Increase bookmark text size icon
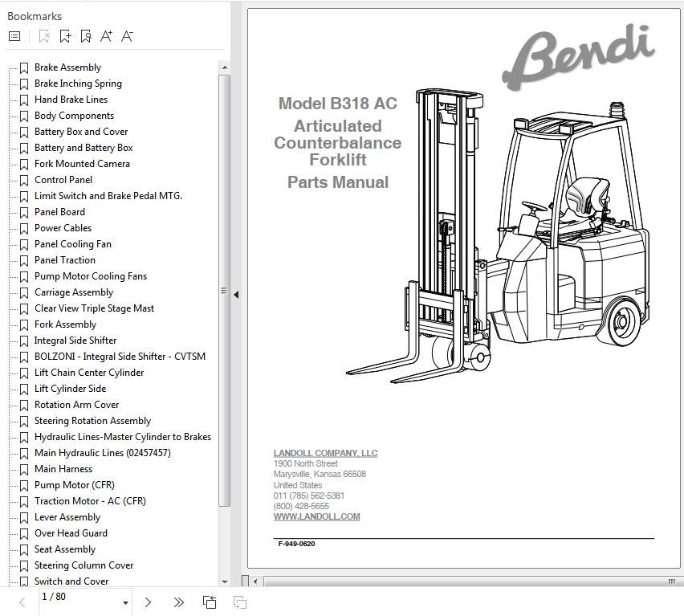Image resolution: width=684 pixels, height=616 pixels. coord(106,36)
